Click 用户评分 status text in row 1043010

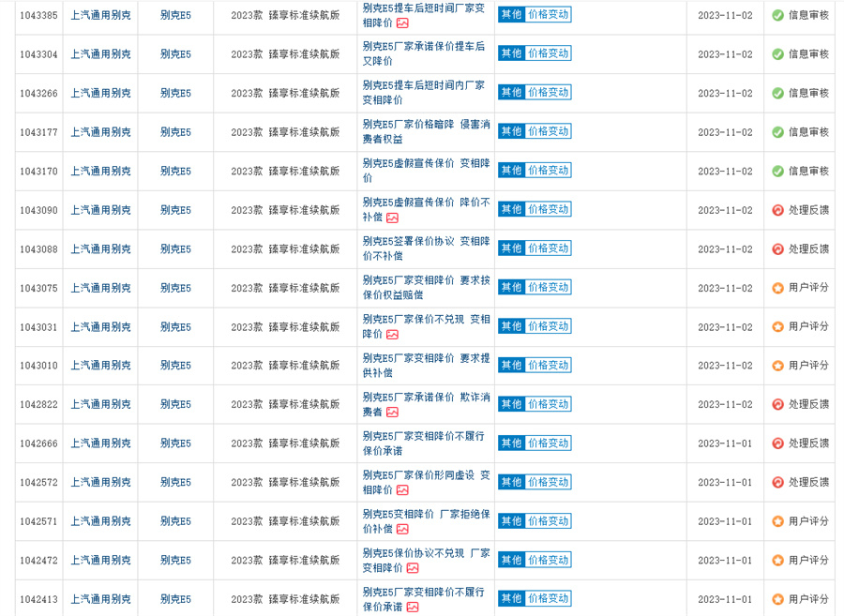808,366
